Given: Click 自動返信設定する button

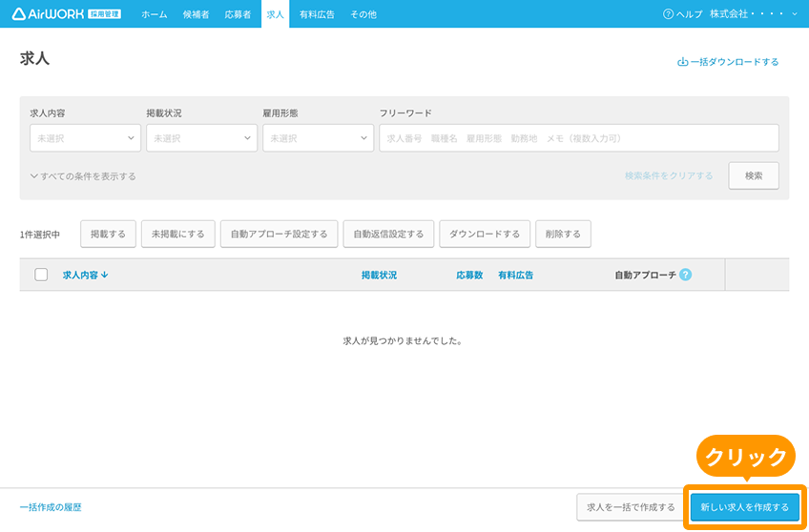Looking at the screenshot, I should 388,234.
